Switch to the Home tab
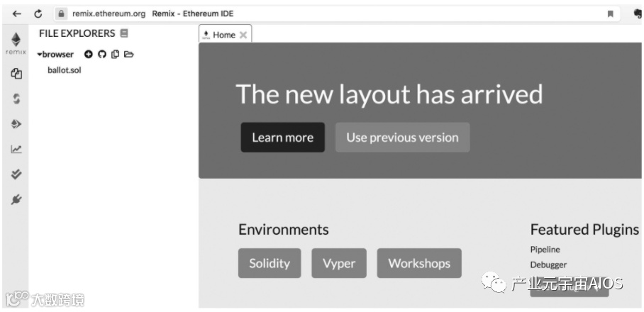Viewport: 644px width, 312px height. [x=224, y=35]
